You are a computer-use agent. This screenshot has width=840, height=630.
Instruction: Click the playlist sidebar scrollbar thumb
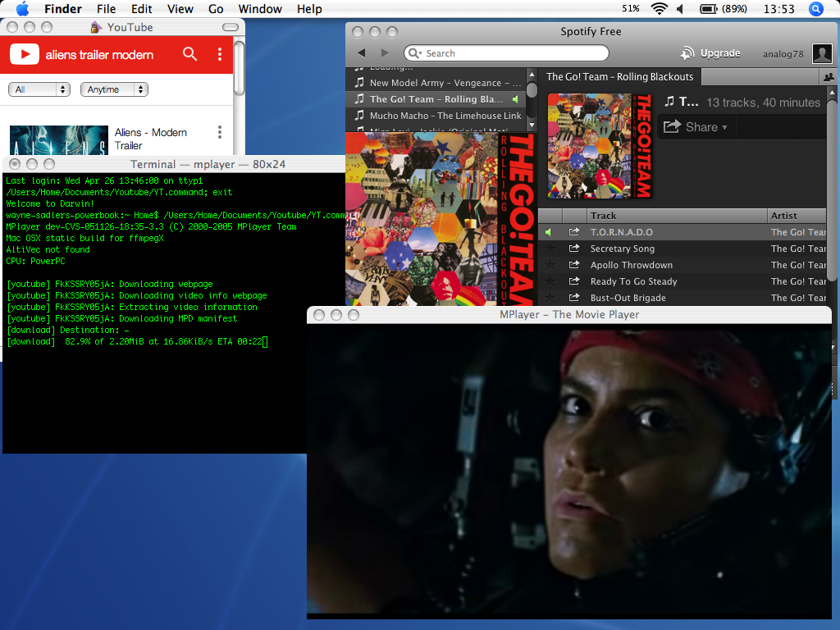[x=532, y=89]
